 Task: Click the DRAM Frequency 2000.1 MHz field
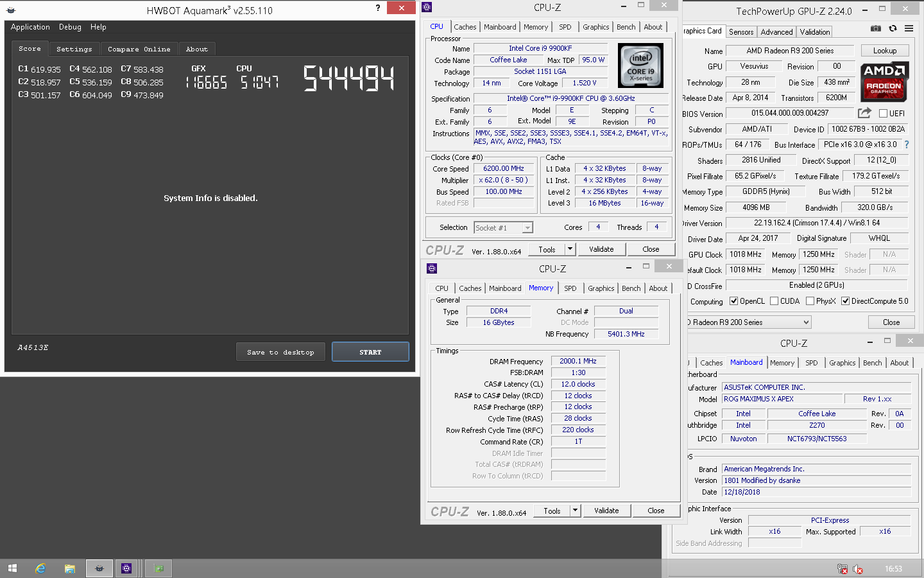point(578,361)
